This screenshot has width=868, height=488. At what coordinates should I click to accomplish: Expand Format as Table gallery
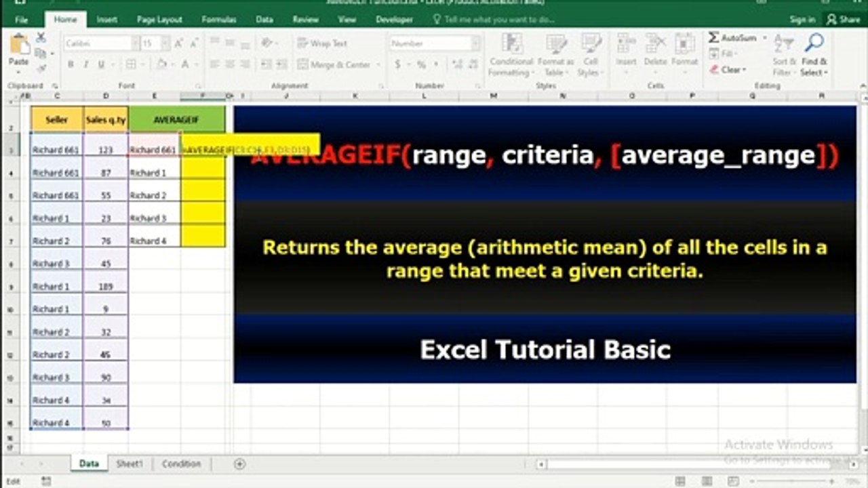pos(555,54)
